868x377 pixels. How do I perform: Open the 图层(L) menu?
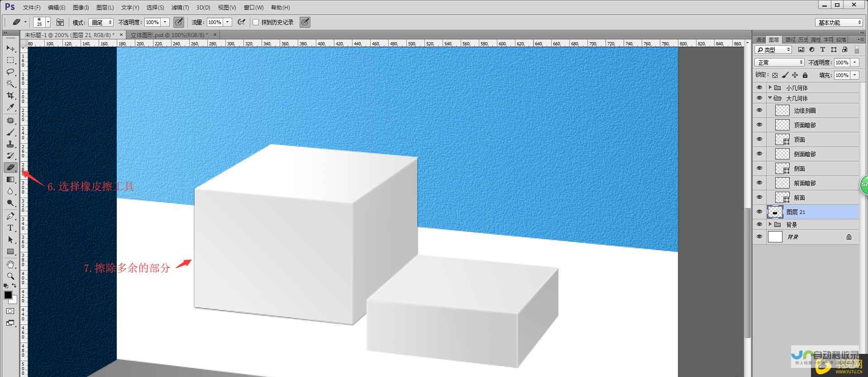tap(105, 7)
